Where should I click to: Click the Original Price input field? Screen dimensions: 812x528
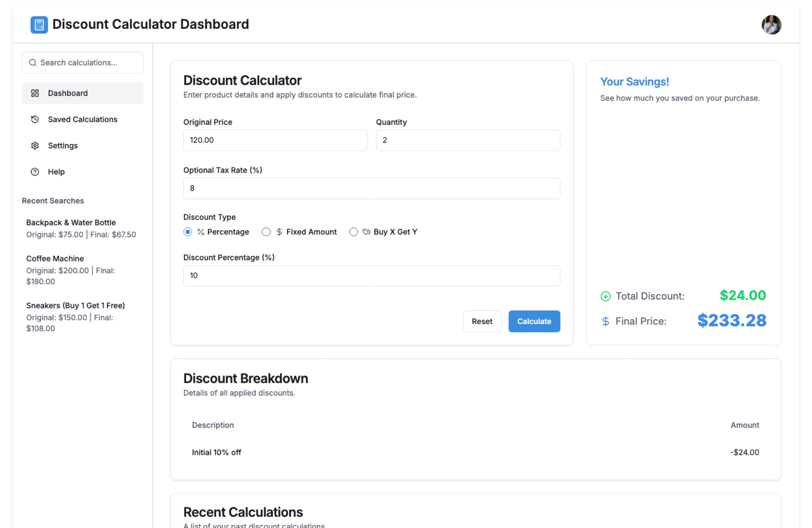coord(275,140)
